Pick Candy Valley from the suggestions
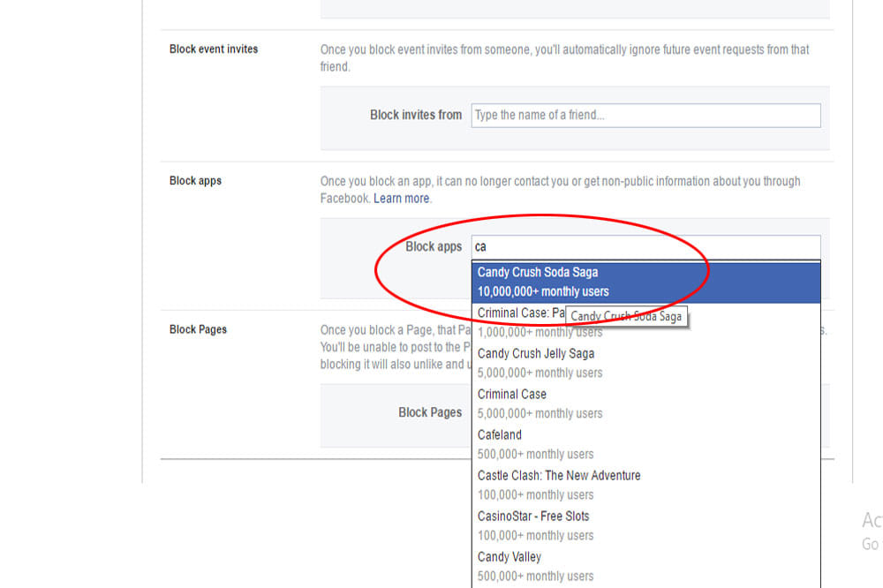Viewport: 883px width, 588px height. pos(646,566)
